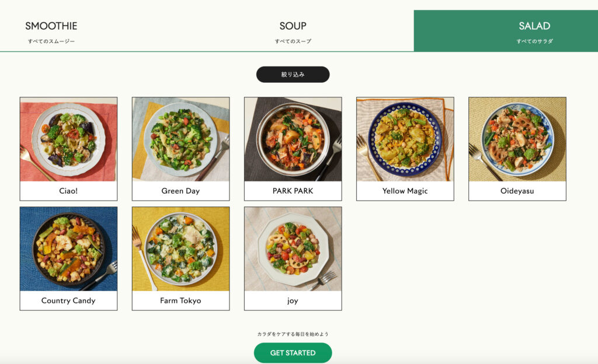Click the Farm Tokyo title text
The height and width of the screenshot is (364, 598).
180,300
